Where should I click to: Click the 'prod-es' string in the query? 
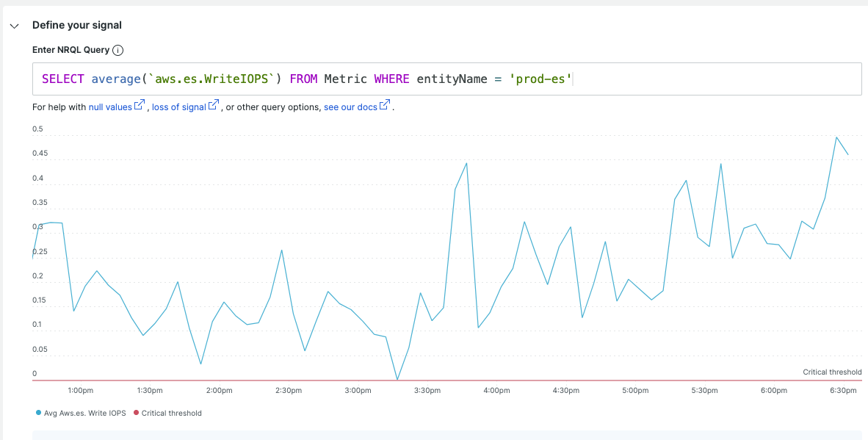click(x=540, y=79)
